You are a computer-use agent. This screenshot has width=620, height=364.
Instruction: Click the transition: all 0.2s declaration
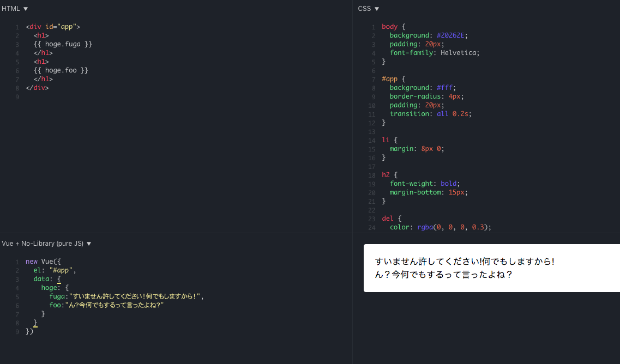click(x=431, y=114)
